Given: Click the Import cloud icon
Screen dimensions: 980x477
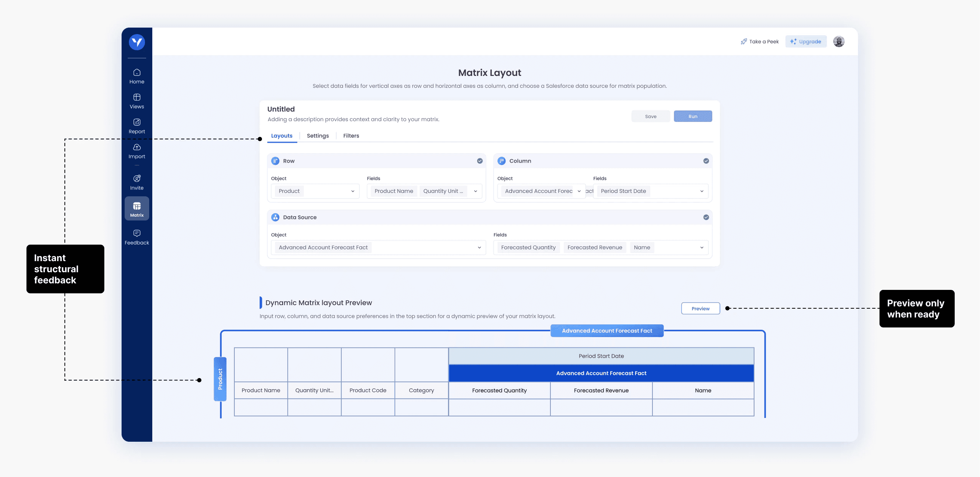Looking at the screenshot, I should [x=137, y=147].
